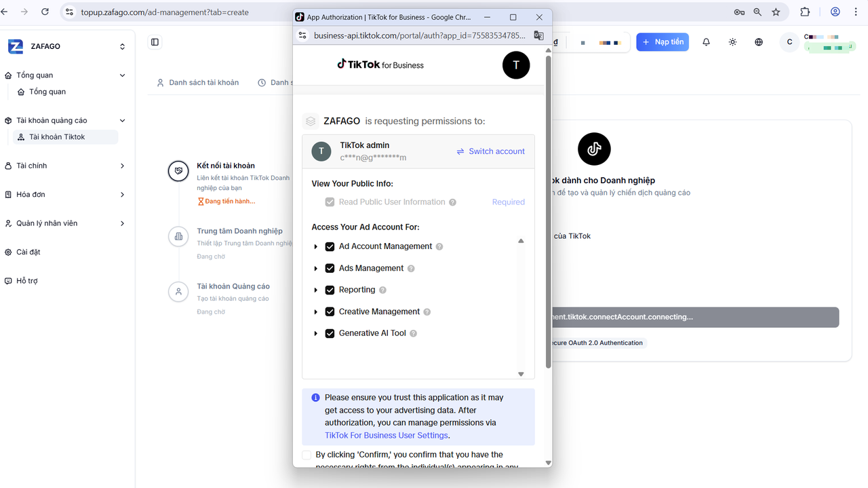Click the Read Public User Information checkbox
868x488 pixels.
click(x=330, y=202)
